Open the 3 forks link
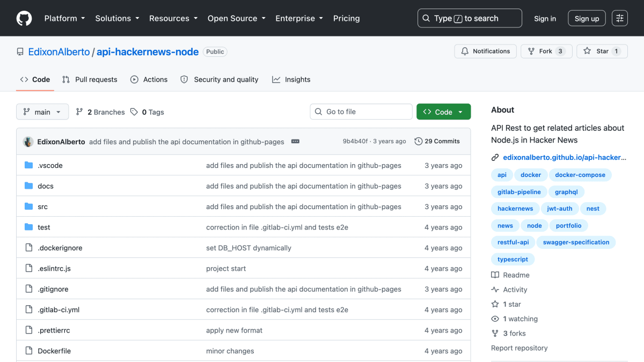This screenshot has width=644, height=362. click(x=508, y=334)
